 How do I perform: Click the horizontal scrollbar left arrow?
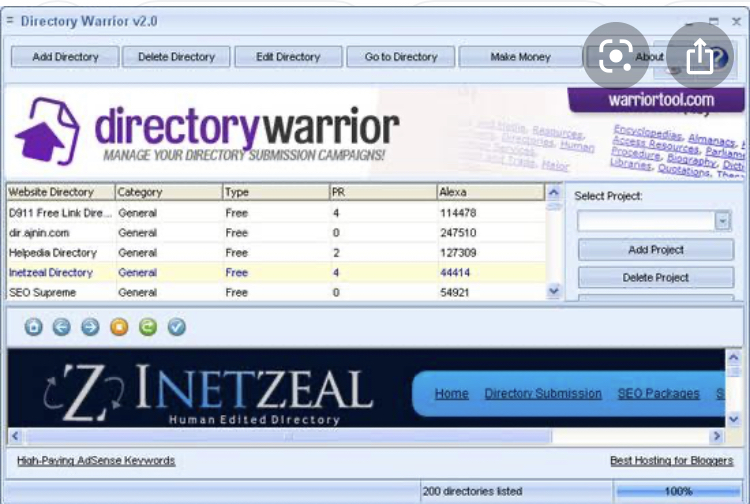point(15,436)
